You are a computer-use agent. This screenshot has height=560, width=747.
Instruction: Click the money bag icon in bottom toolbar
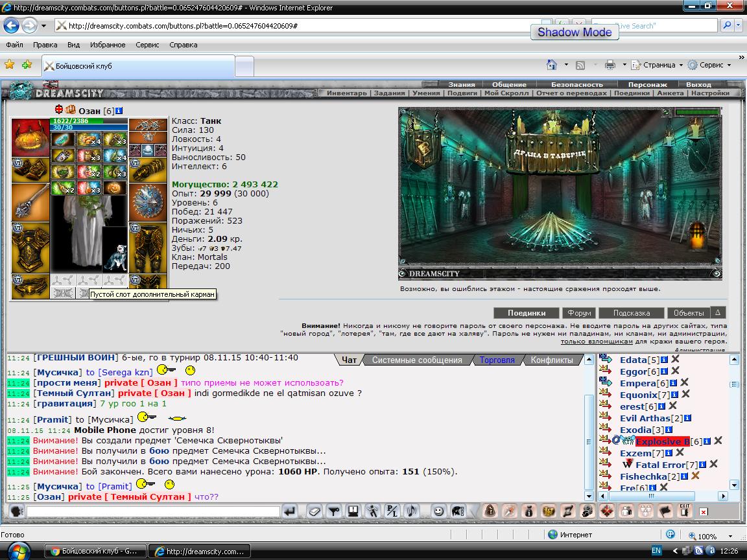coord(529,511)
